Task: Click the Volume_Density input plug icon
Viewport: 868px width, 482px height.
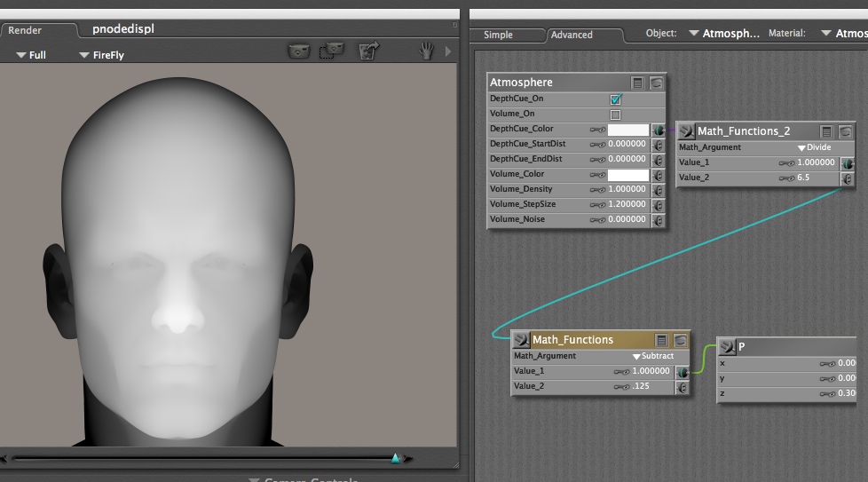Action: coord(658,190)
